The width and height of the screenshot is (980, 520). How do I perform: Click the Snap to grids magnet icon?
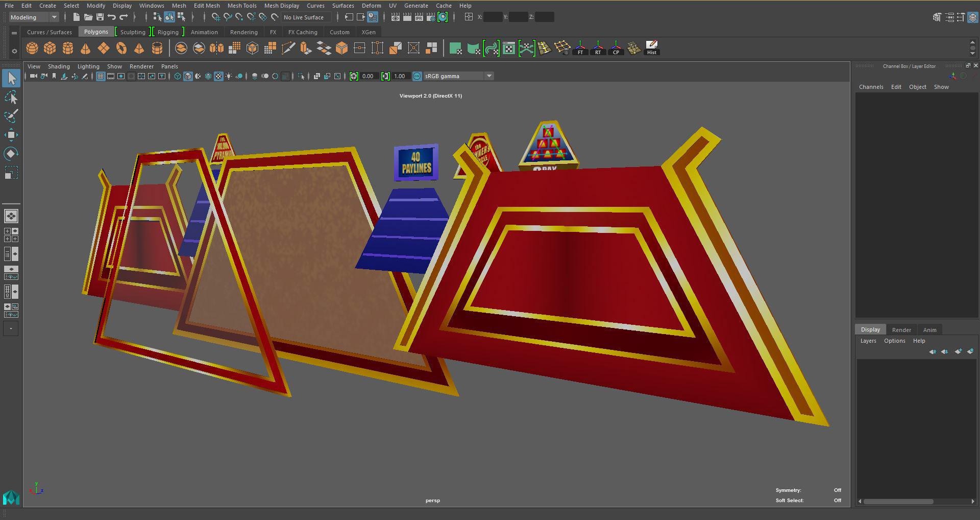[x=216, y=17]
